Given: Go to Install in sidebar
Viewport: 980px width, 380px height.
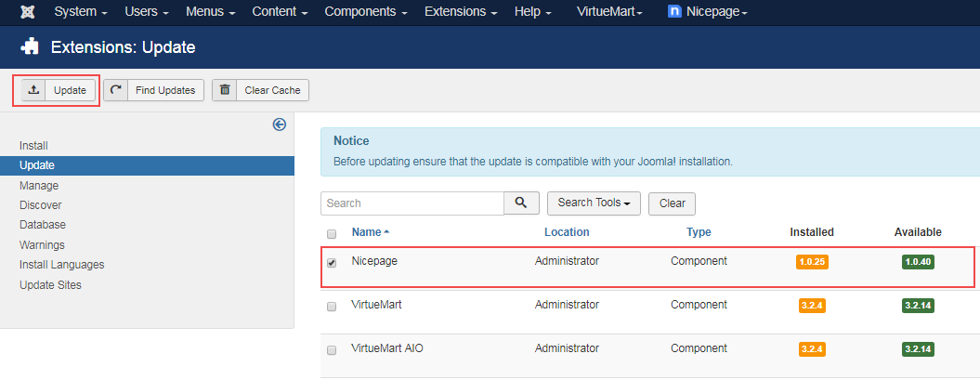Looking at the screenshot, I should click(33, 146).
